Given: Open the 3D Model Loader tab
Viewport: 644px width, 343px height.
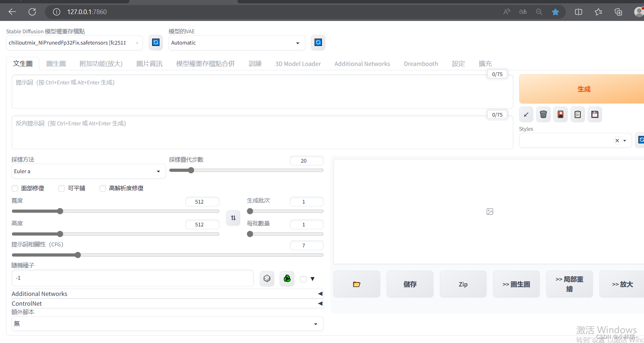Looking at the screenshot, I should [x=298, y=64].
